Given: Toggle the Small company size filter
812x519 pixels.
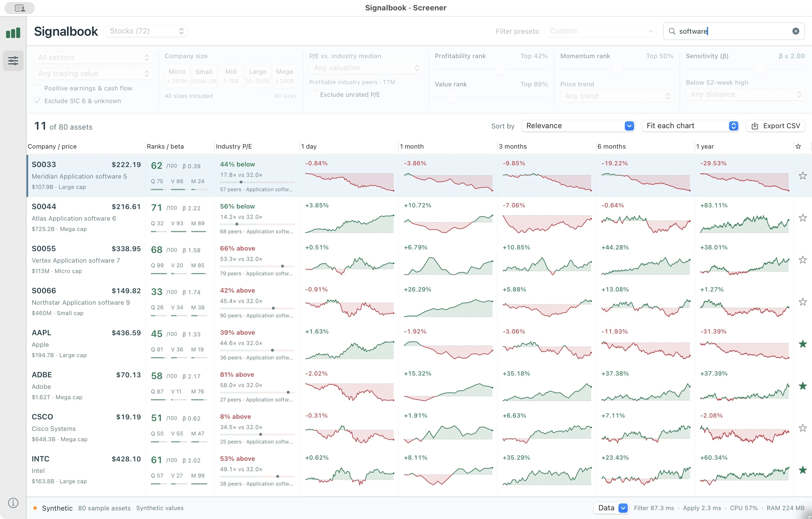Looking at the screenshot, I should click(204, 76).
